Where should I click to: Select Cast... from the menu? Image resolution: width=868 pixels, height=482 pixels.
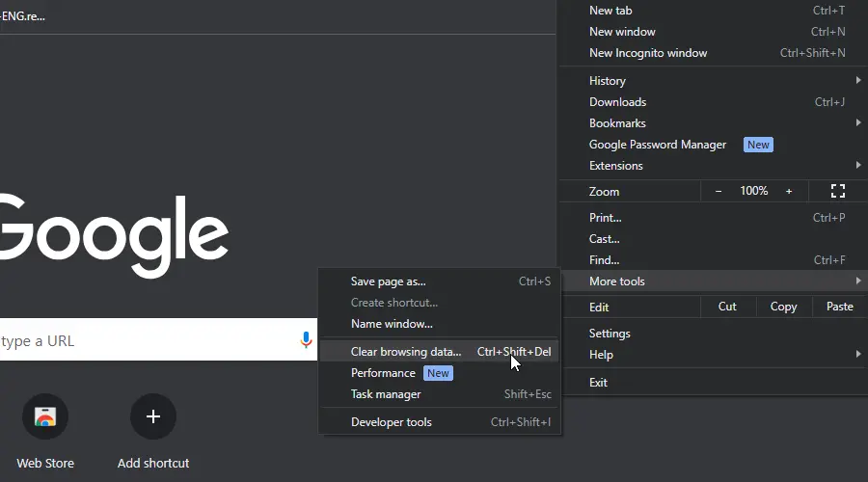714,239
